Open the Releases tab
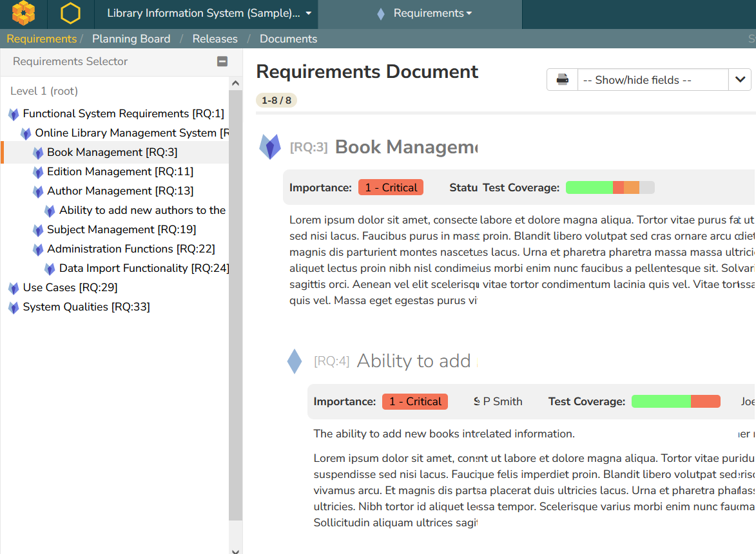The height and width of the screenshot is (554, 756). (215, 39)
